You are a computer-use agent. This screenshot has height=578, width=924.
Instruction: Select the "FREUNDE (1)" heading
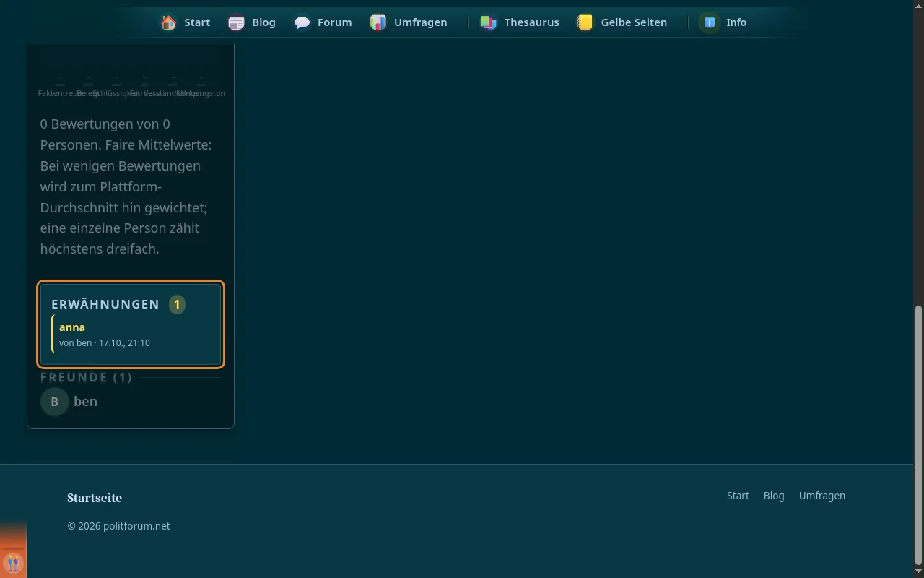click(87, 377)
